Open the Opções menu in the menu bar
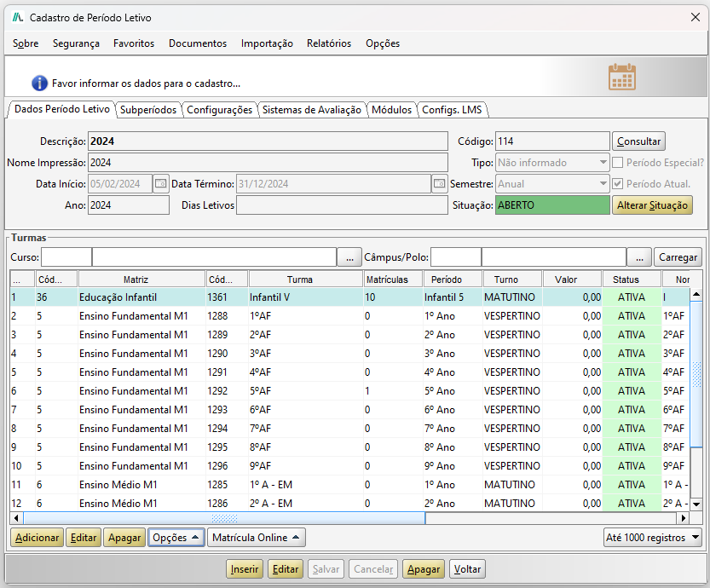 [383, 43]
